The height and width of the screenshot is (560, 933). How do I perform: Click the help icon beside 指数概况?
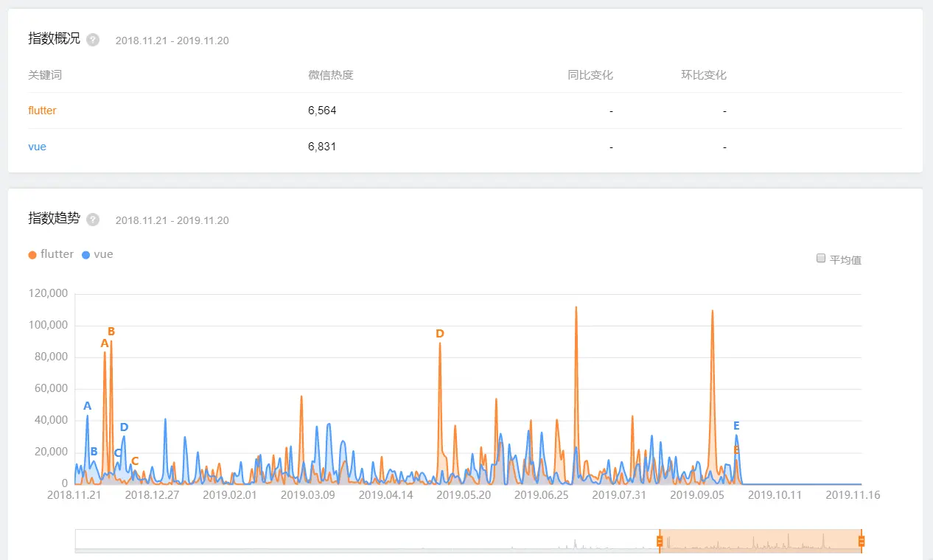click(x=93, y=40)
